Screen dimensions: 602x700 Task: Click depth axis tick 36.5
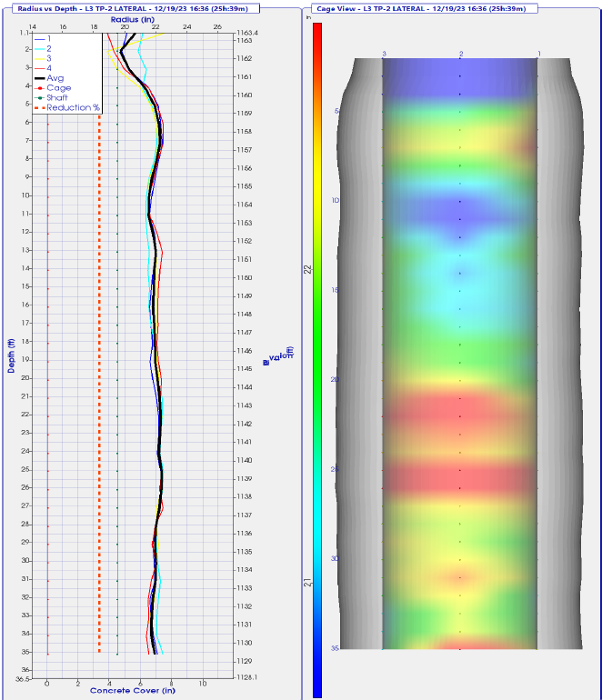[x=23, y=679]
